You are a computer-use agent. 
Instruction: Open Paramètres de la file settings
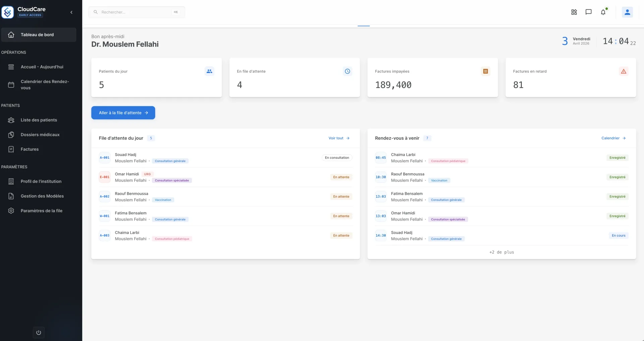41,211
